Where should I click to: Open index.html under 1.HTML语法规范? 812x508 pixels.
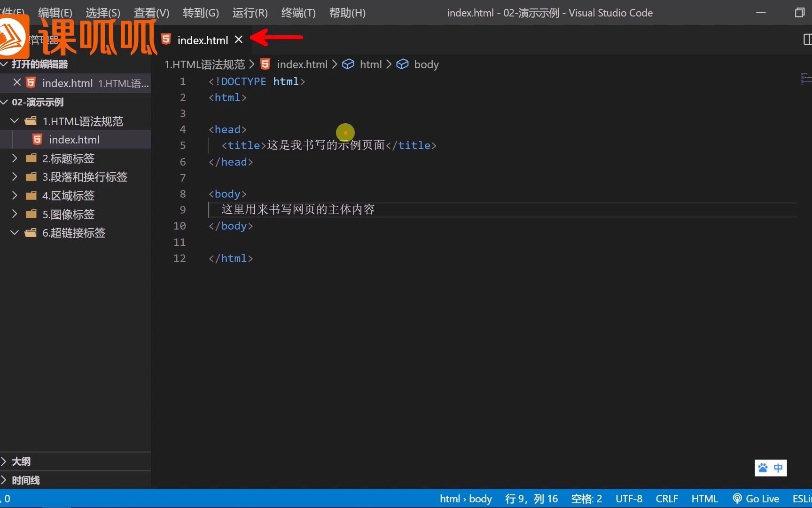75,140
